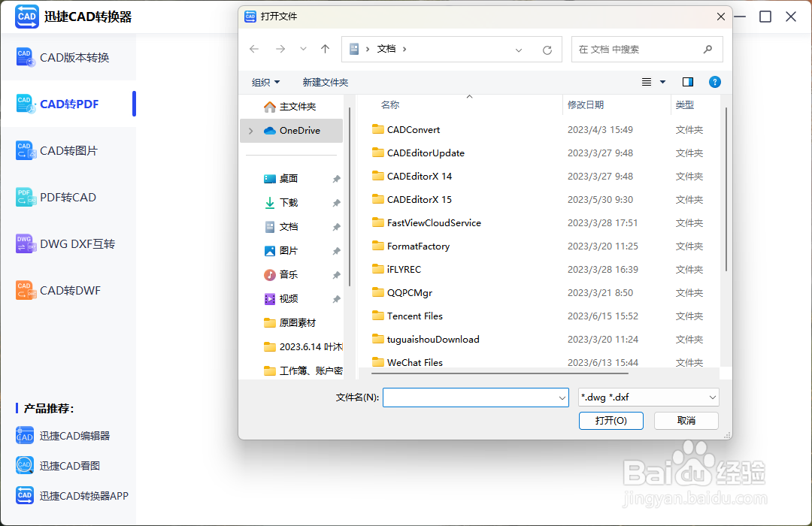Open the 组织 menu
The image size is (812, 526).
click(265, 83)
